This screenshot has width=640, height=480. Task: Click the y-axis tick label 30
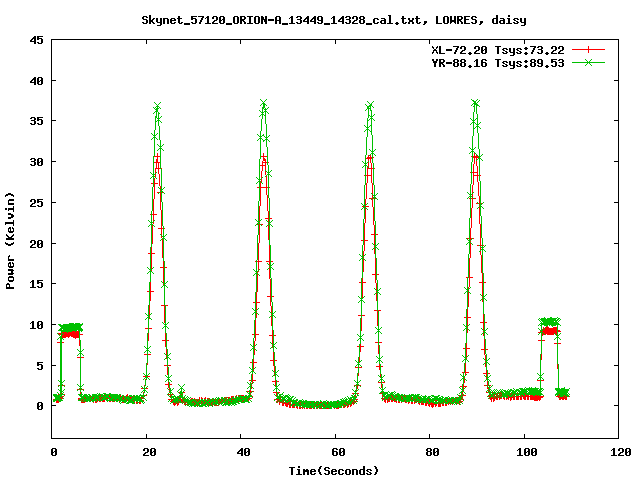[36, 162]
